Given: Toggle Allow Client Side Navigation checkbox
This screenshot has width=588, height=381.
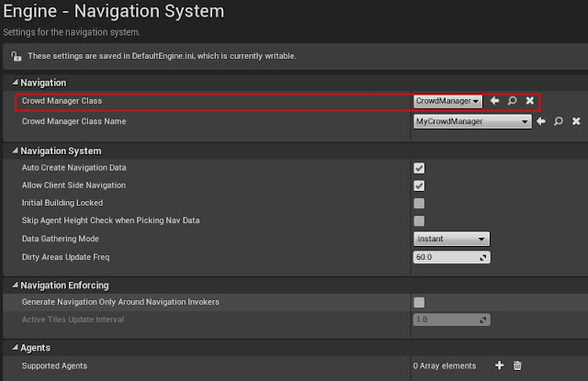Looking at the screenshot, I should (x=419, y=185).
